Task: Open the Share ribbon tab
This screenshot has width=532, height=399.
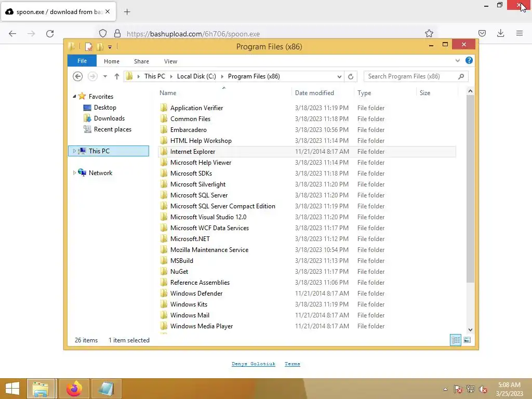Action: click(141, 61)
